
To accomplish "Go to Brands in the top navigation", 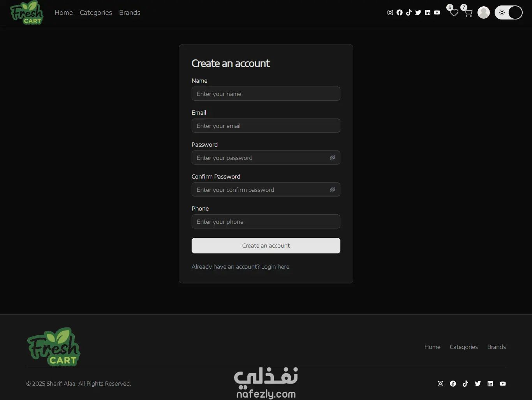I will click(x=130, y=12).
